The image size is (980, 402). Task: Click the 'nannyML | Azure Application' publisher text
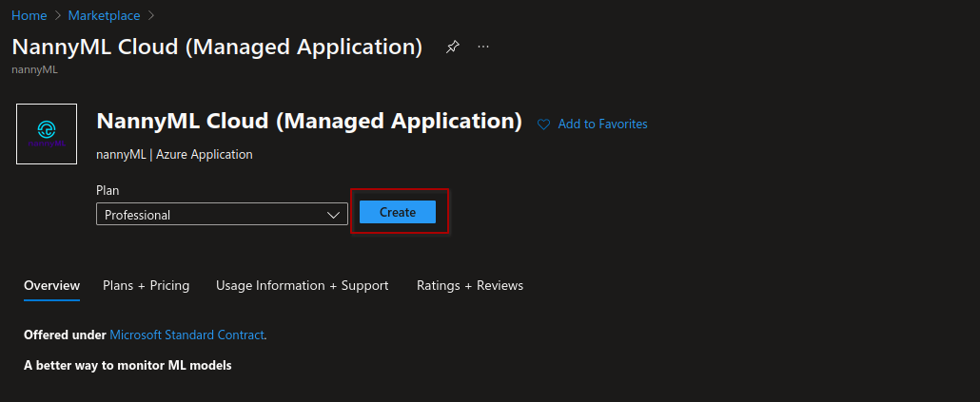[x=174, y=154]
